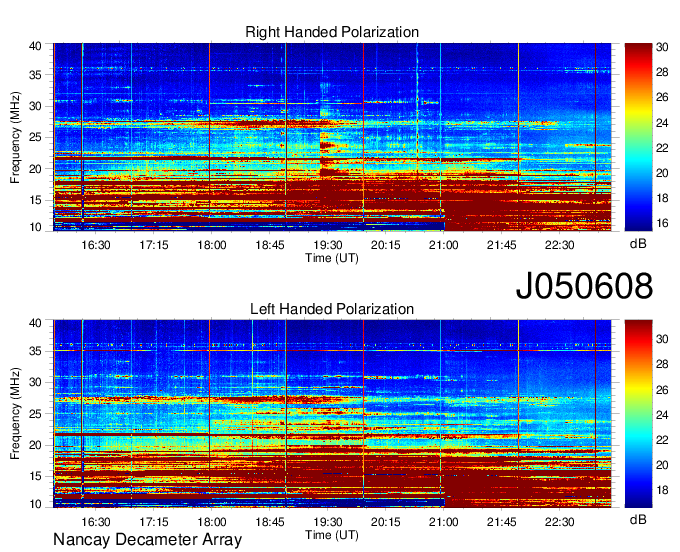Click the 16 dB value on upper colorbar
The height and width of the screenshot is (552, 680).
pyautogui.click(x=662, y=223)
